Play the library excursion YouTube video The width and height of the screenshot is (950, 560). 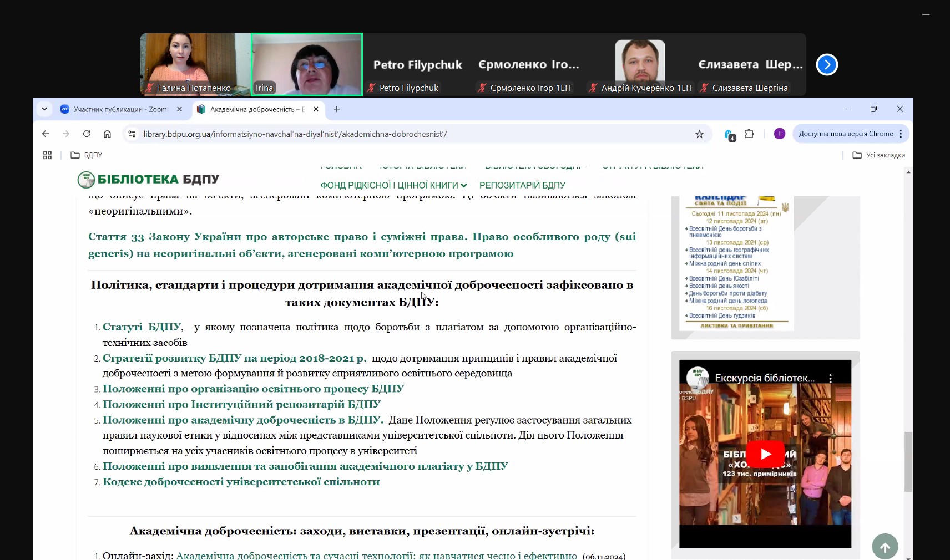pyautogui.click(x=765, y=454)
